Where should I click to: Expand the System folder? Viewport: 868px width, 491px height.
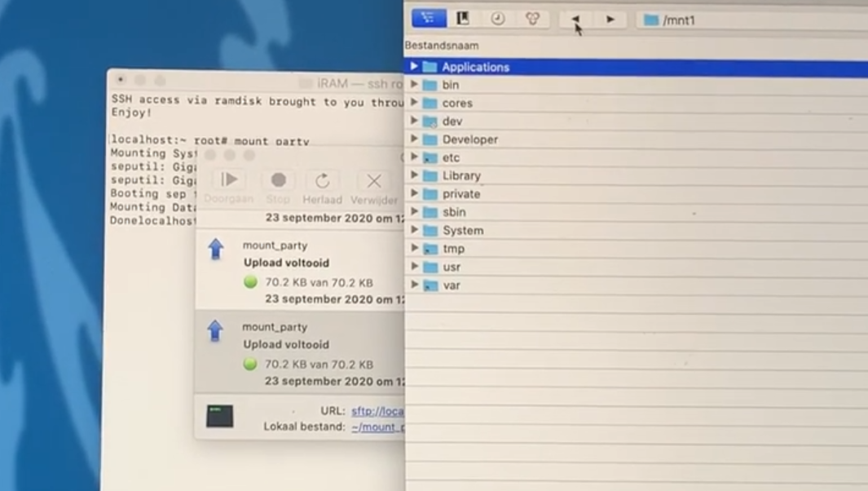click(x=416, y=230)
